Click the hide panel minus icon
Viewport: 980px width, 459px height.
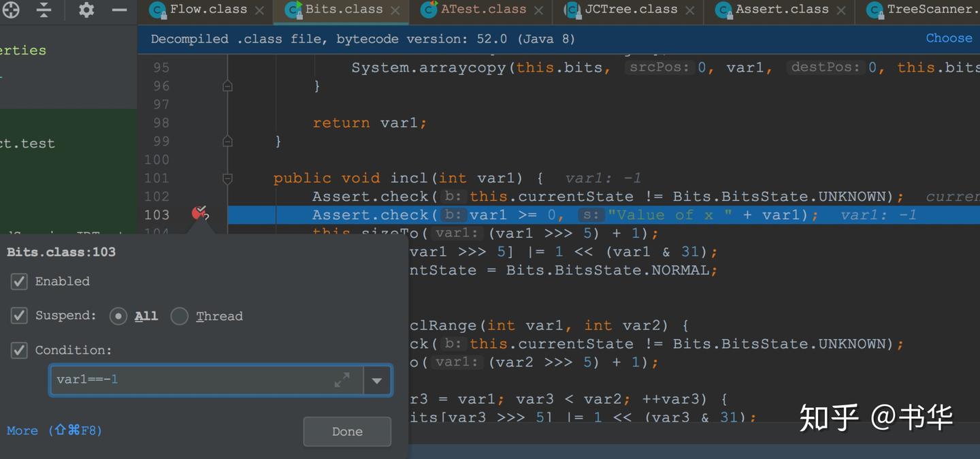point(119,10)
